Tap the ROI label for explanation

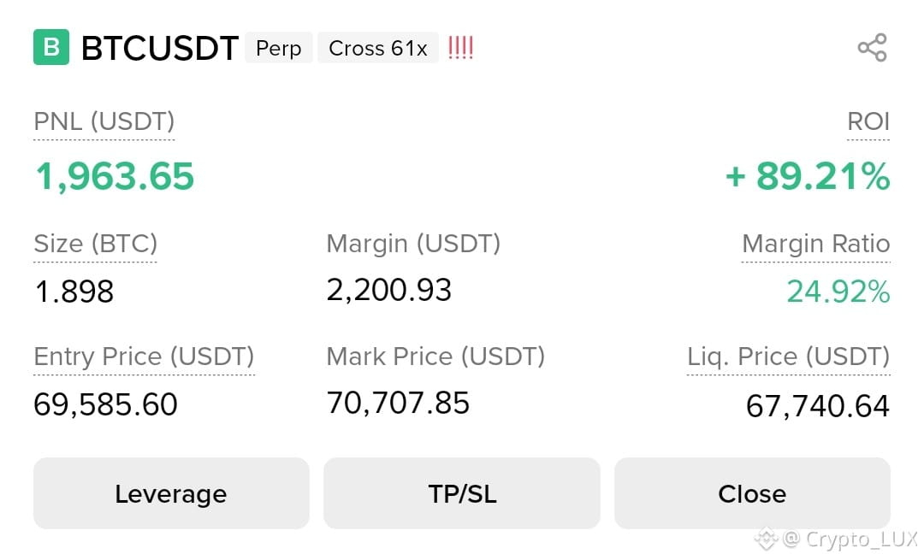868,122
